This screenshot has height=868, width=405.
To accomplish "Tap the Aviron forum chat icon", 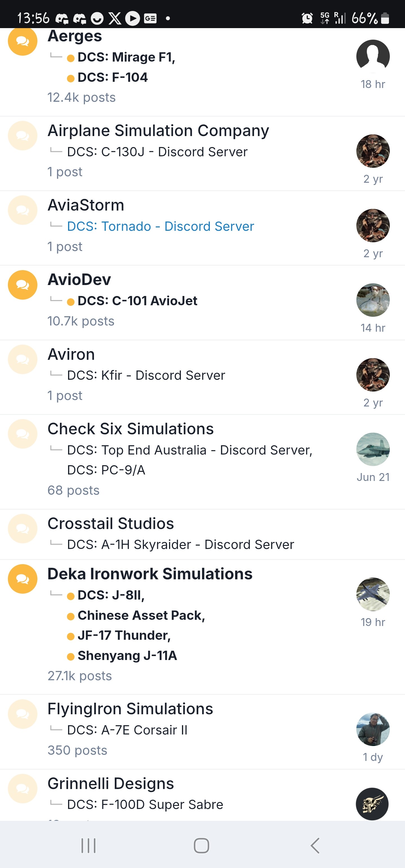I will pos(22,360).
